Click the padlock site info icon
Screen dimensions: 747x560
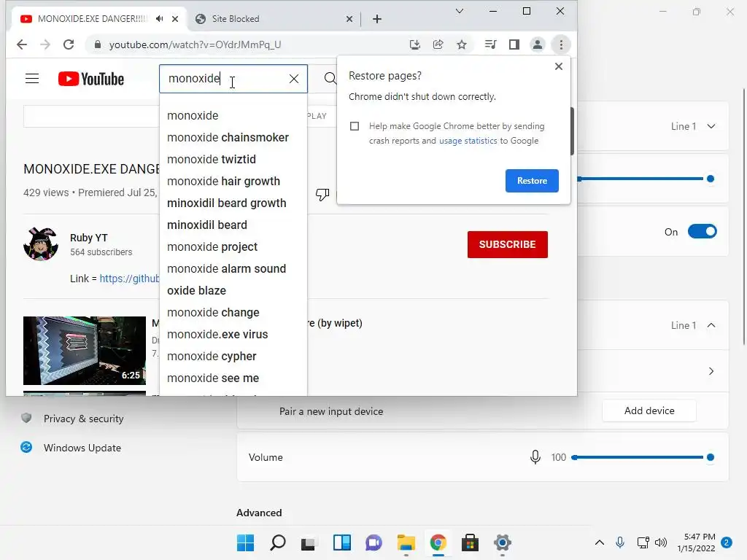click(98, 44)
